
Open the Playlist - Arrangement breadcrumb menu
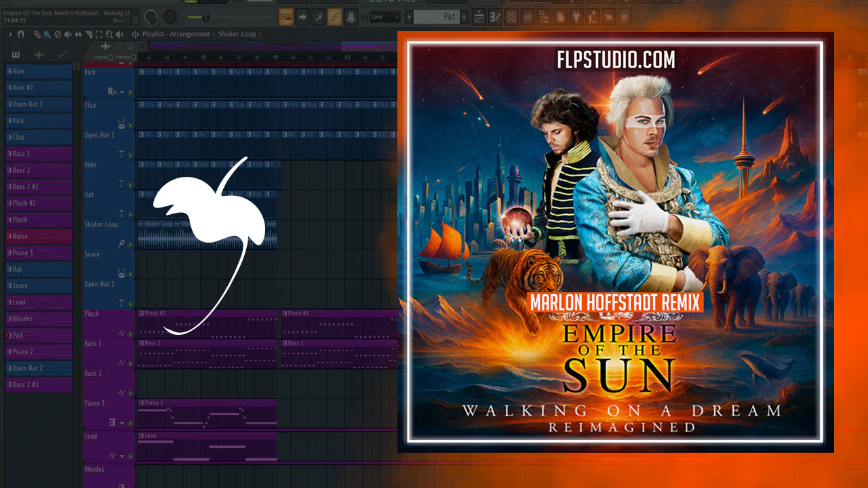click(x=178, y=34)
